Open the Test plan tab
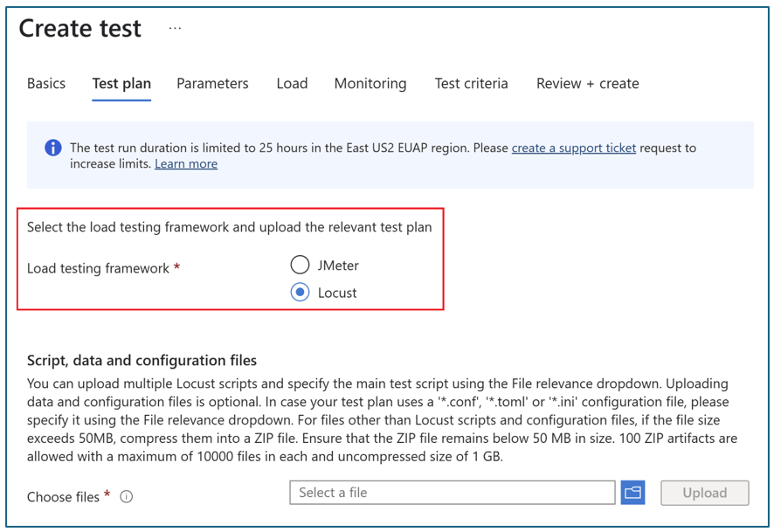774x532 pixels. (x=121, y=83)
